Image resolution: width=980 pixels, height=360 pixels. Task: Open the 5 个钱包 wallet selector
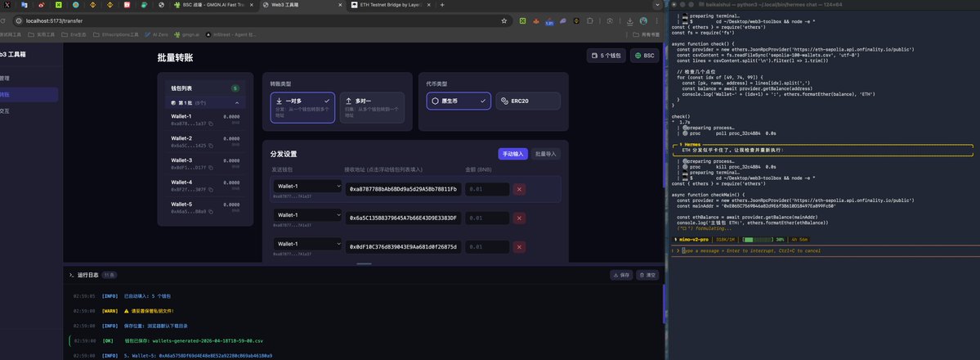[x=606, y=56]
